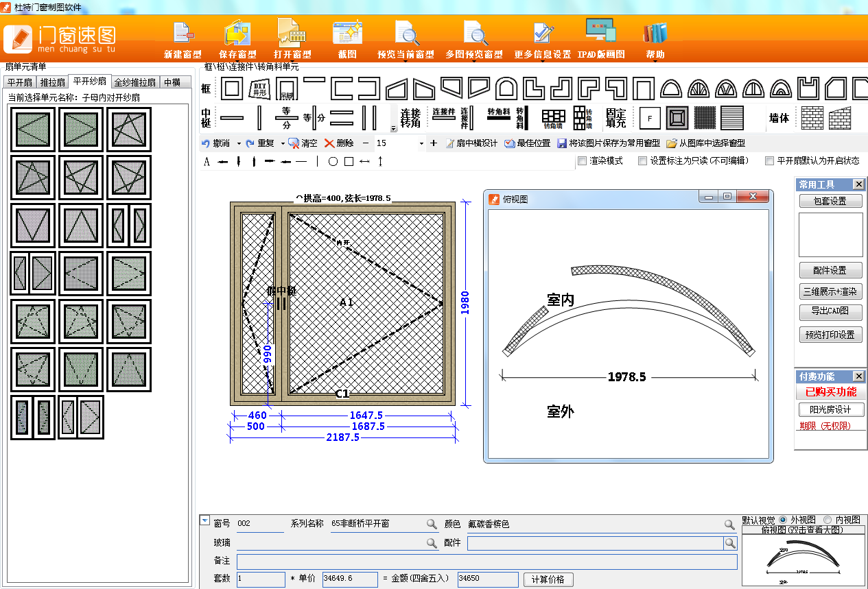Screen dimensions: 868x589
Task: Undo with the 撤消 button
Action: (215, 143)
